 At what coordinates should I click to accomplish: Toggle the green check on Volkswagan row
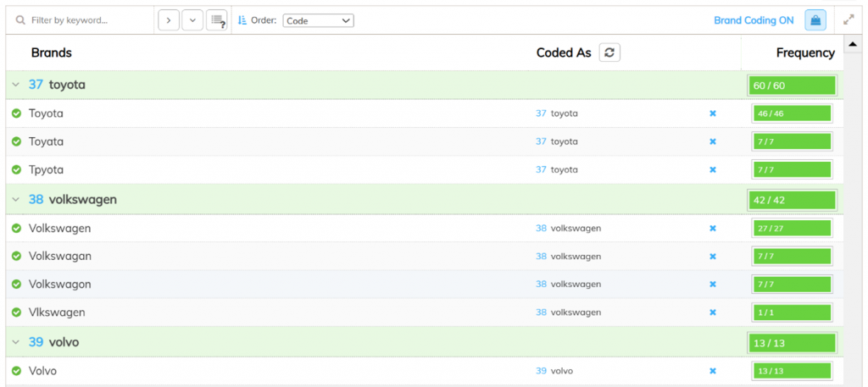[17, 256]
